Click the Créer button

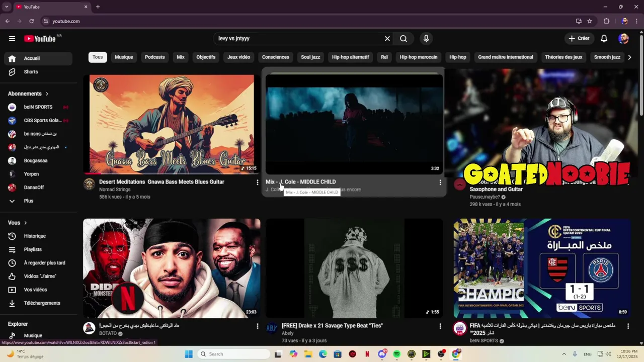[x=579, y=38]
